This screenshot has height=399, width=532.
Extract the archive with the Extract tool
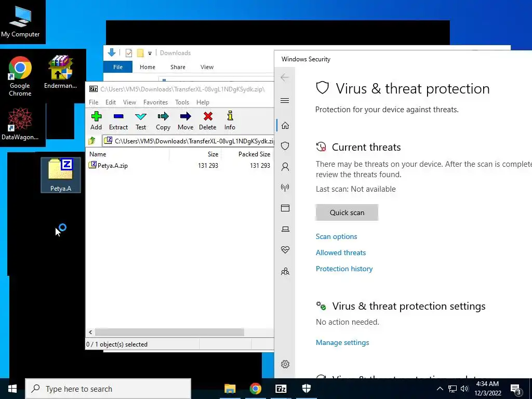click(x=118, y=121)
